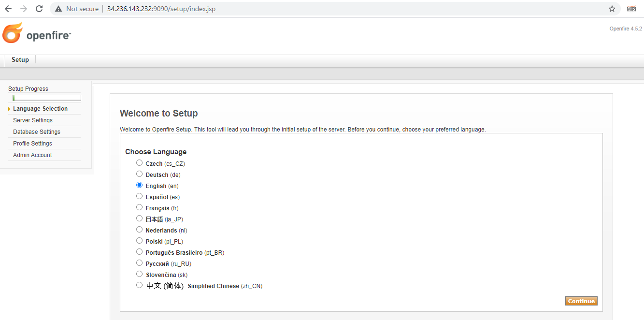The width and height of the screenshot is (644, 320).
Task: Open the Setup tab
Action: tap(20, 60)
